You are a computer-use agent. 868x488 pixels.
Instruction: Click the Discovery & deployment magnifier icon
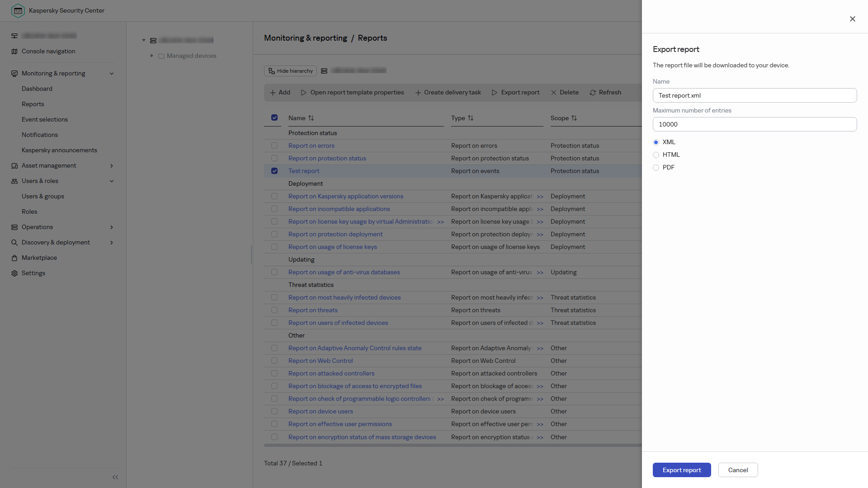pyautogui.click(x=14, y=243)
